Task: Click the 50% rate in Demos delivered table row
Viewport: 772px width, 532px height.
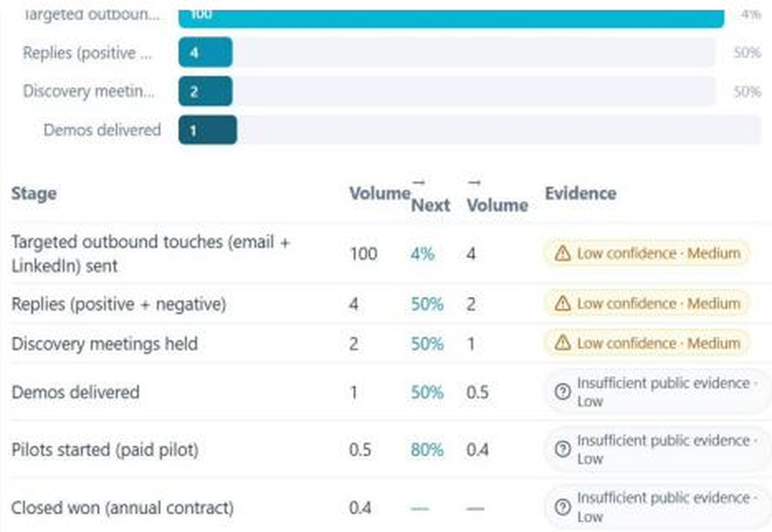Action: (427, 392)
